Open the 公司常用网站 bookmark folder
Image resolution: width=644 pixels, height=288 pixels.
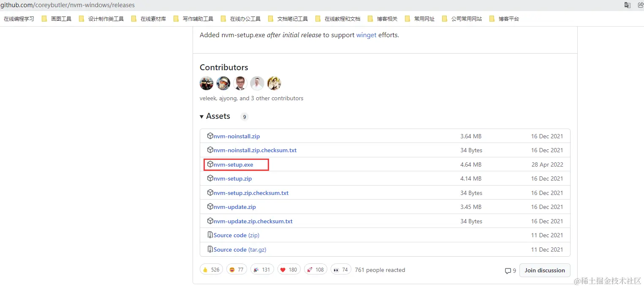click(462, 19)
